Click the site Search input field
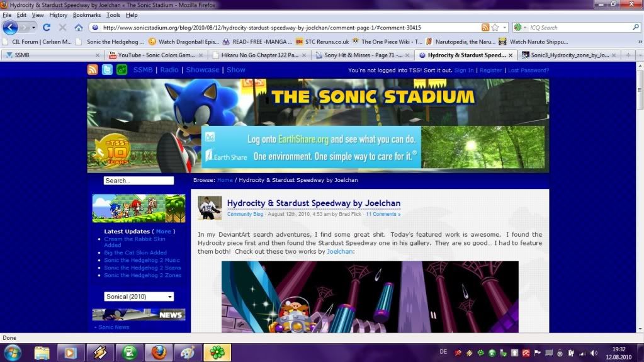 [139, 181]
